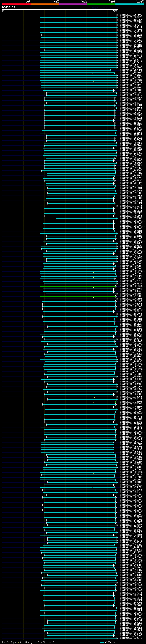Viewport: 146px width, 644px height.
Task: Click the UniRef100_Q42680 label
Action: click(131, 156)
